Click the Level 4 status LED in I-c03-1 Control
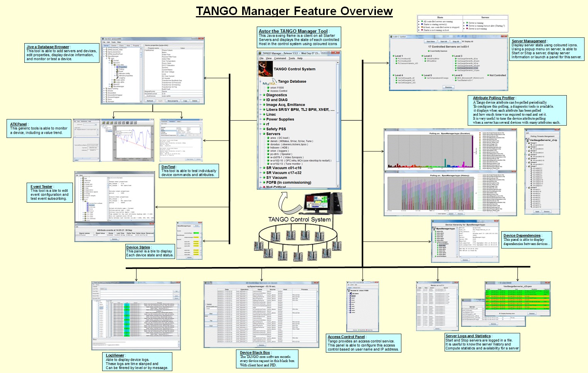Viewport: 588px width, 373px height. tap(393, 76)
